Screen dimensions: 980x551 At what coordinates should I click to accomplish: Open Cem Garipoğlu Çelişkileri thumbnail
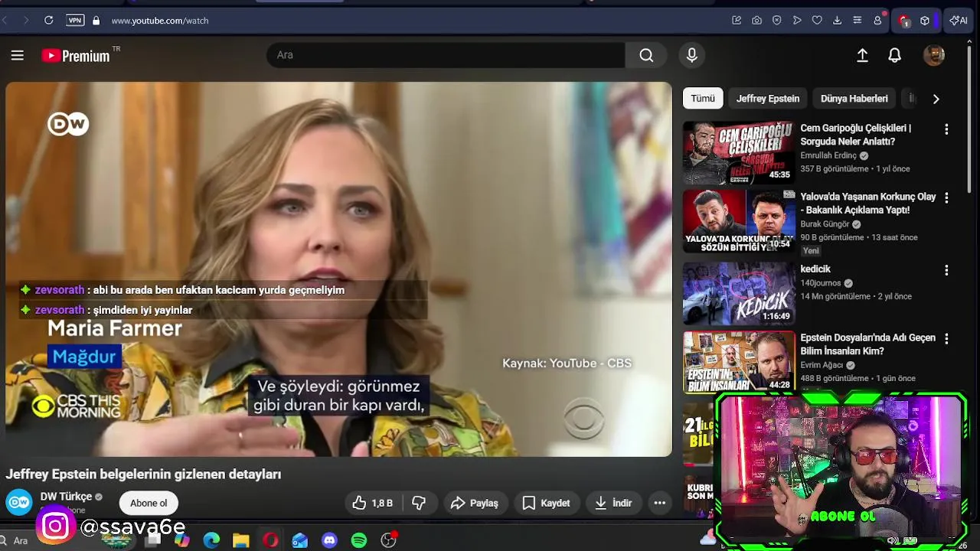(739, 153)
